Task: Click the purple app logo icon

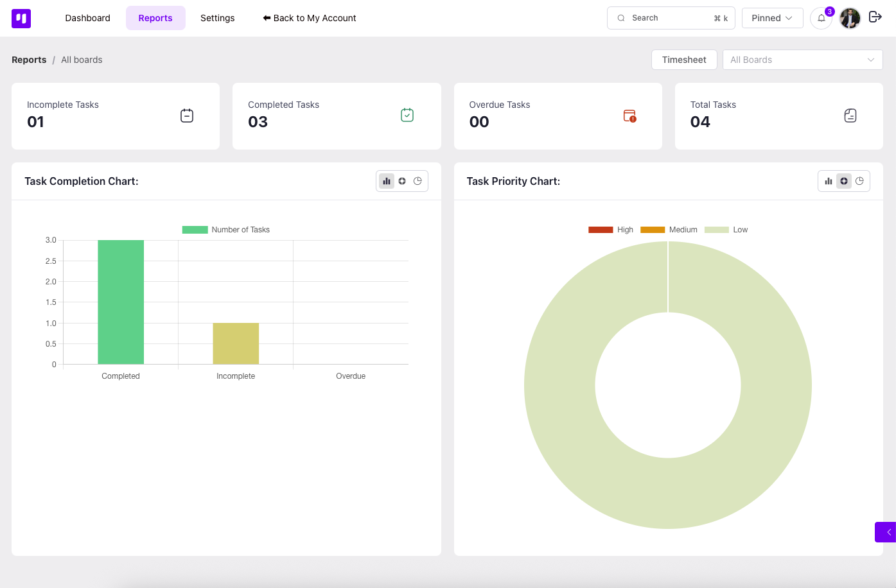Action: [x=21, y=19]
